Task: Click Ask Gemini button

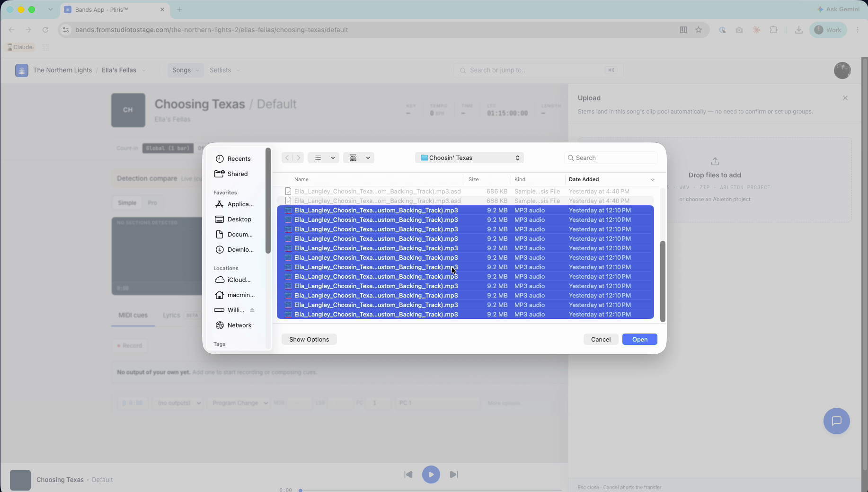Action: [838, 9]
